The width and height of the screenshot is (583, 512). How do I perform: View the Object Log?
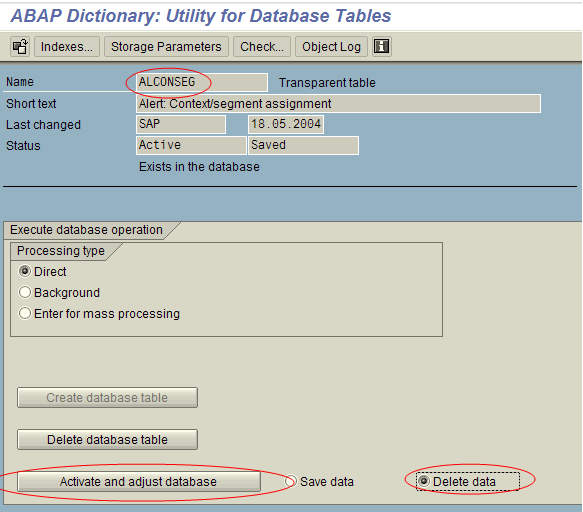(331, 46)
